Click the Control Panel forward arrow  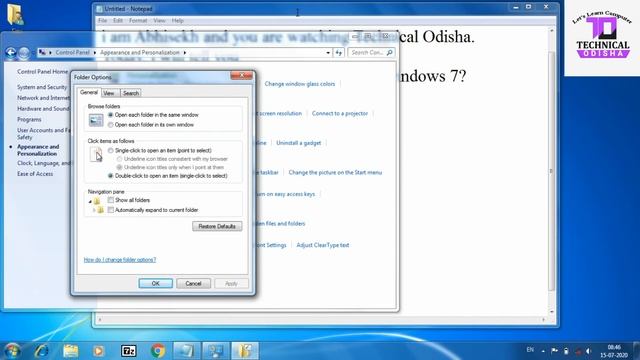24,53
